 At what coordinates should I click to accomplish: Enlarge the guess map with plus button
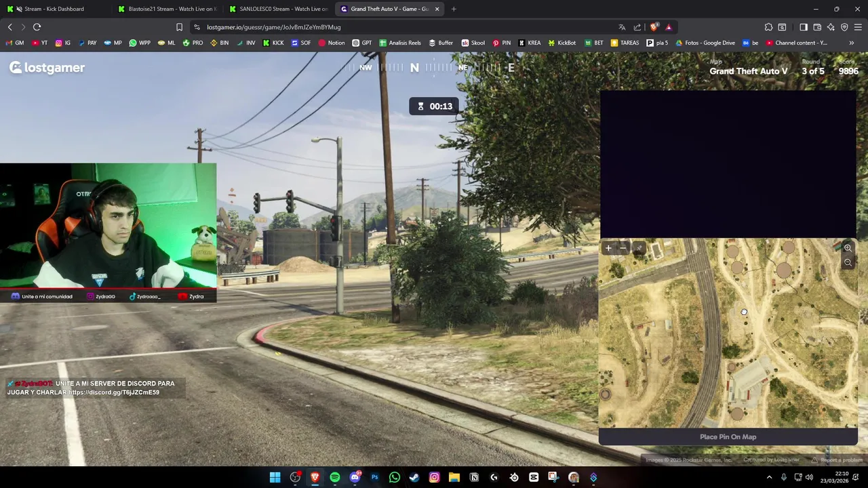(608, 248)
